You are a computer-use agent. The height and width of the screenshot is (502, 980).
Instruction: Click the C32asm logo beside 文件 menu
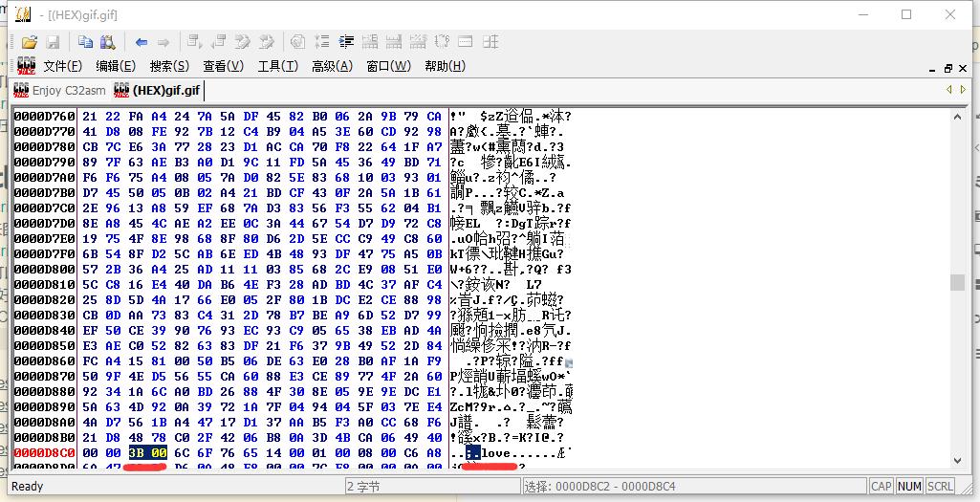26,66
